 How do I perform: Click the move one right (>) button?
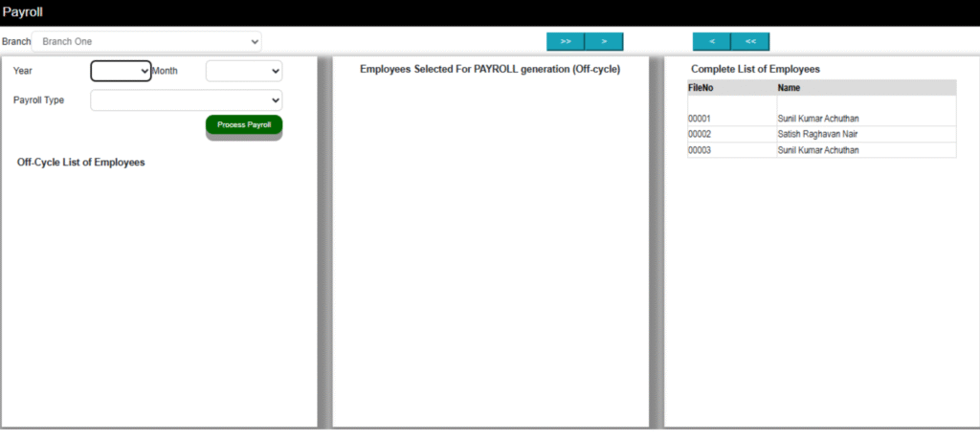(604, 41)
